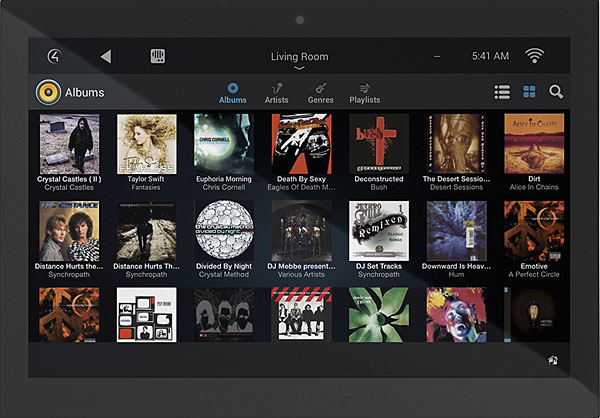Open Deconstructed album by Bush
Viewport: 600px width, 418px height.
pos(379,144)
